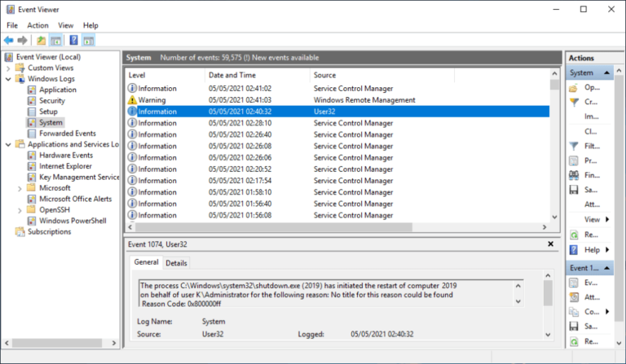Click the Warning event triangle icon
Viewport: 626px width, 364px height.
(x=132, y=100)
